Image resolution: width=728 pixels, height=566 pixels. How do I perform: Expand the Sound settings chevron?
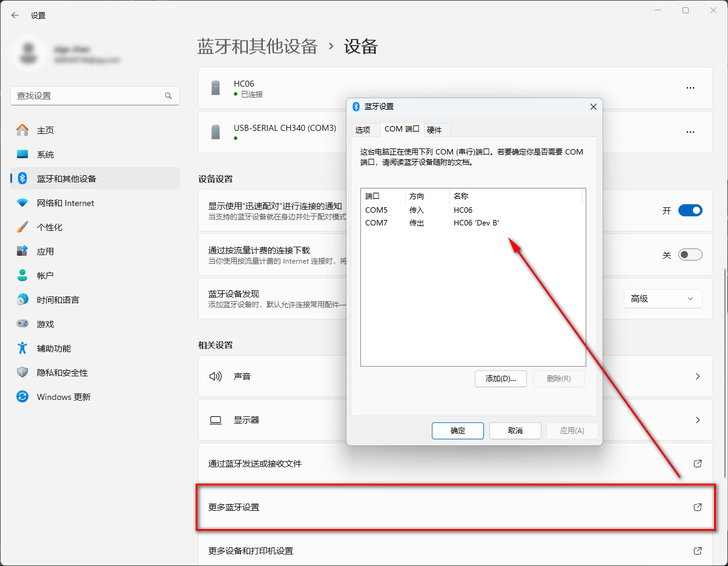[x=698, y=376]
